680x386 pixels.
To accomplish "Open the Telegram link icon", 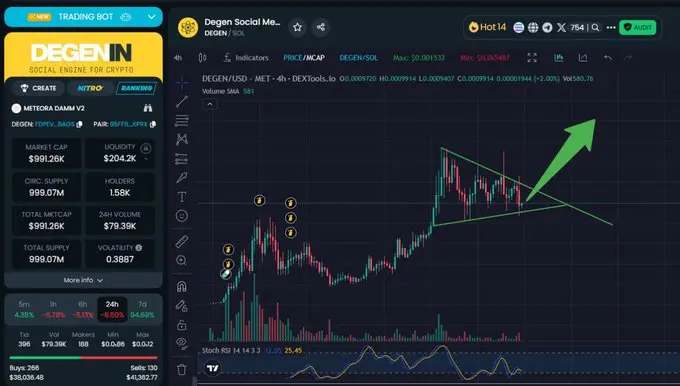I will 547,27.
